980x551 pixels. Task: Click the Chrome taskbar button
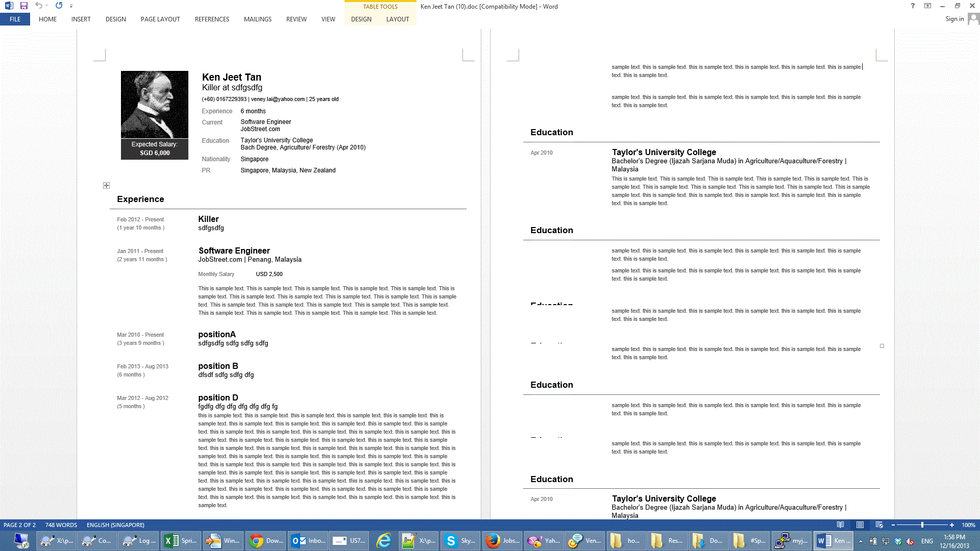pyautogui.click(x=266, y=540)
